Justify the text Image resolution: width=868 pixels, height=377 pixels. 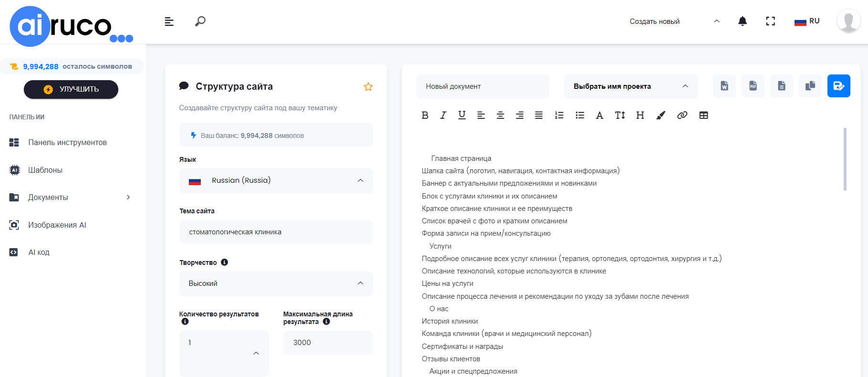539,115
